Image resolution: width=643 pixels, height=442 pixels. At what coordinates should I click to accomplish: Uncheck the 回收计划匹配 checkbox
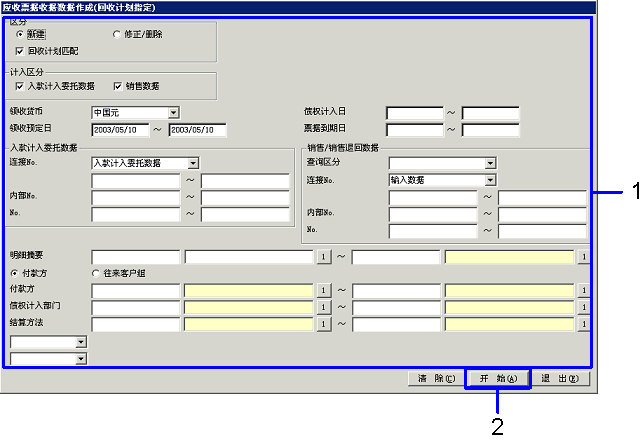21,50
